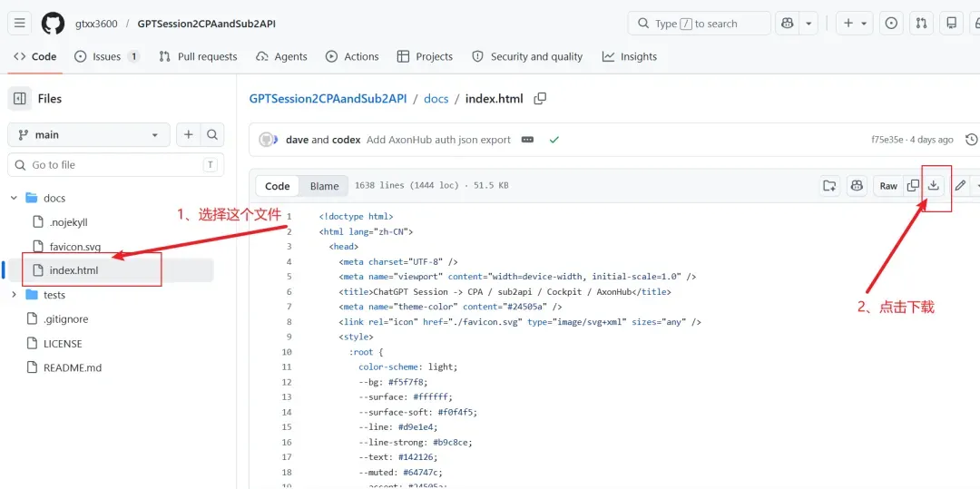Open LICENSE file in tree
The image size is (980, 489).
click(x=63, y=344)
